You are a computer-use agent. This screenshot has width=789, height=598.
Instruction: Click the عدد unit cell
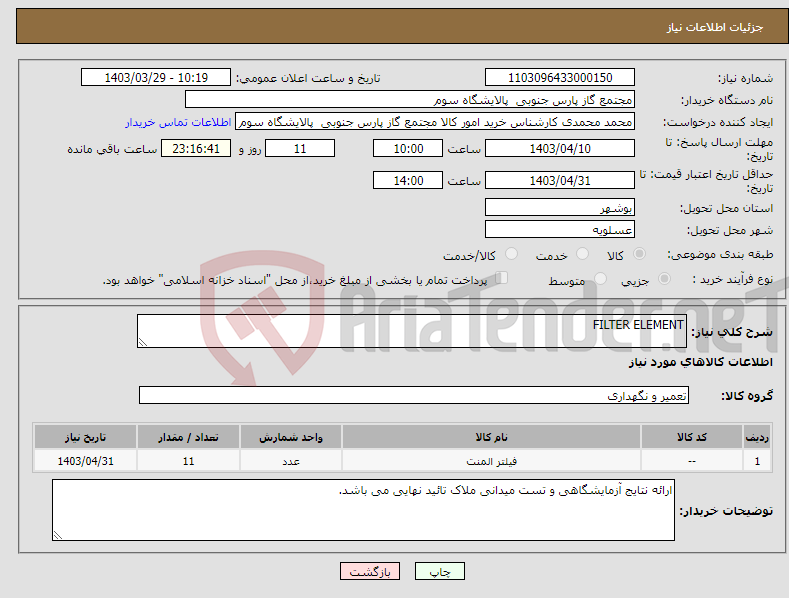coord(291,461)
